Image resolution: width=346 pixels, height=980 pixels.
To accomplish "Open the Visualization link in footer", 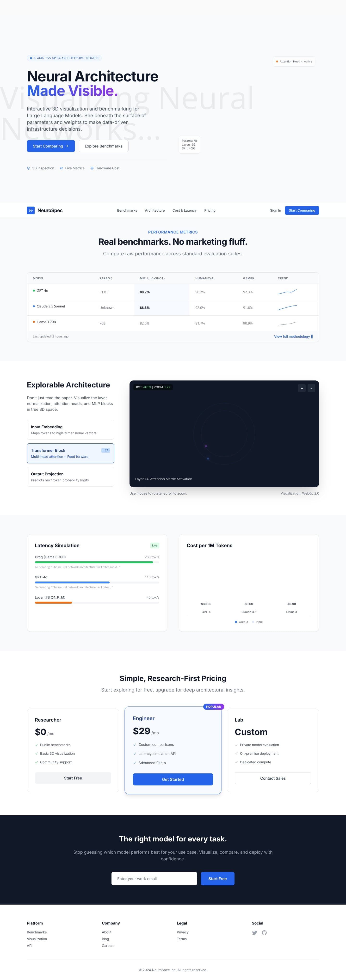I will [x=37, y=939].
